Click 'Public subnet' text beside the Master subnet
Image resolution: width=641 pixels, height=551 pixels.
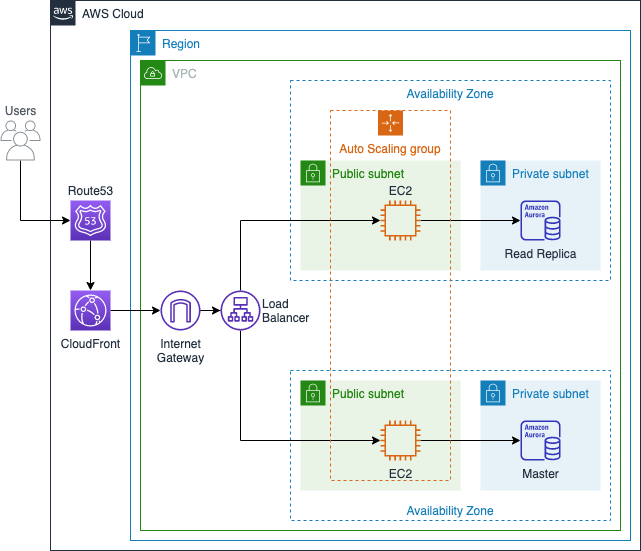coord(368,394)
